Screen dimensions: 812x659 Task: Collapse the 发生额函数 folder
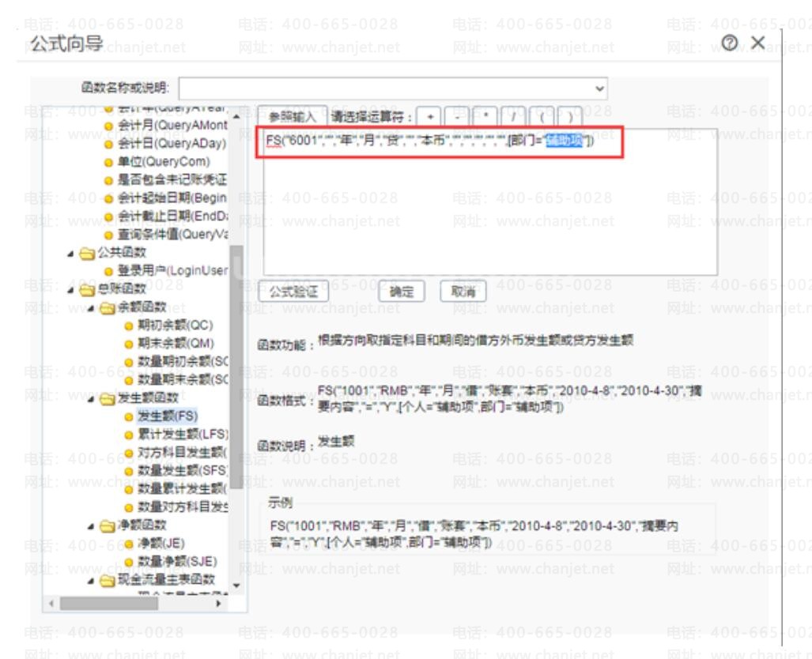[91, 398]
